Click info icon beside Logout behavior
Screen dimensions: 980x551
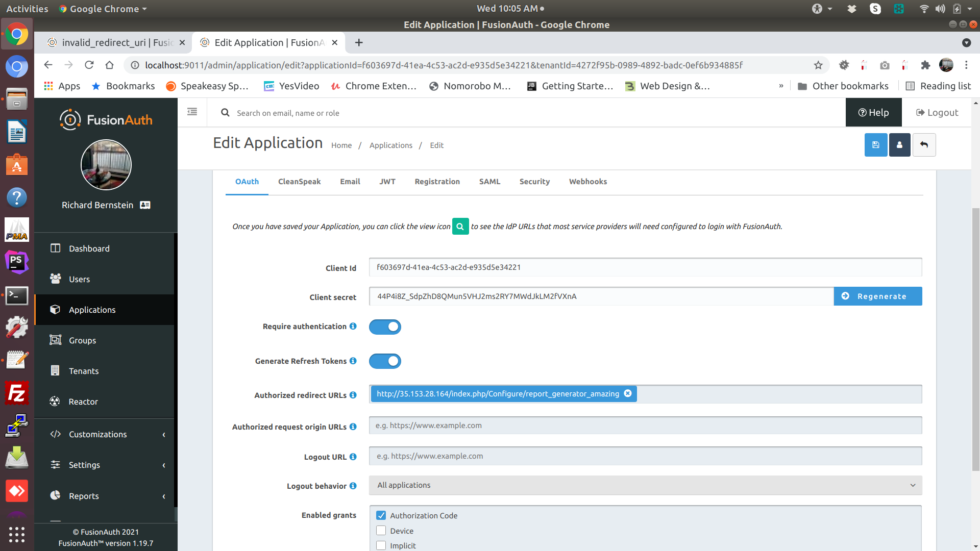[x=353, y=486]
